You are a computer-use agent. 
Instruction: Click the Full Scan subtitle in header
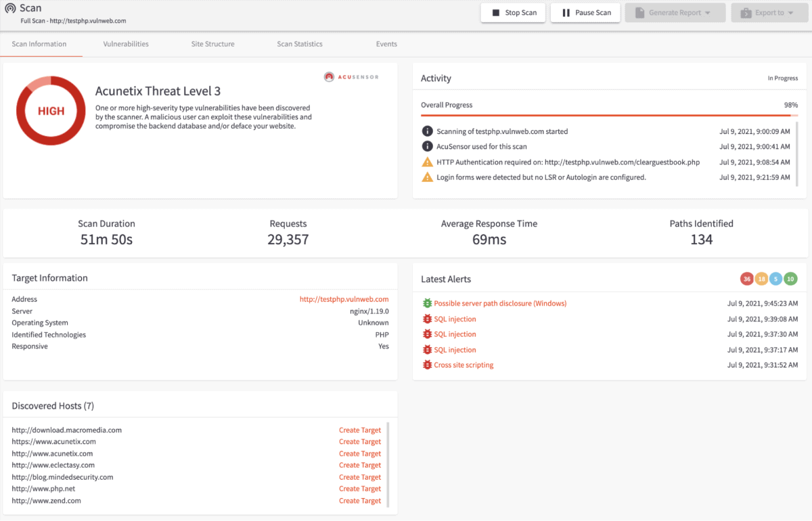73,21
